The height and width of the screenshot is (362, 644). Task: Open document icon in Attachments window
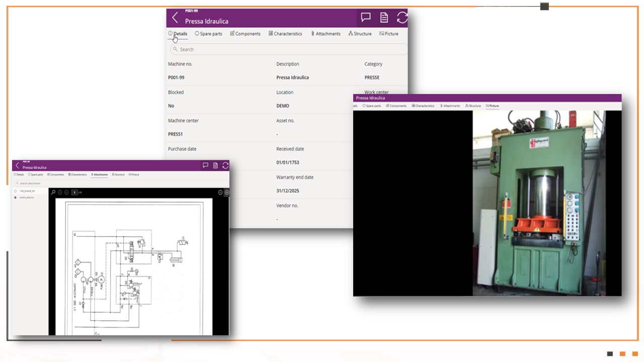tap(215, 165)
